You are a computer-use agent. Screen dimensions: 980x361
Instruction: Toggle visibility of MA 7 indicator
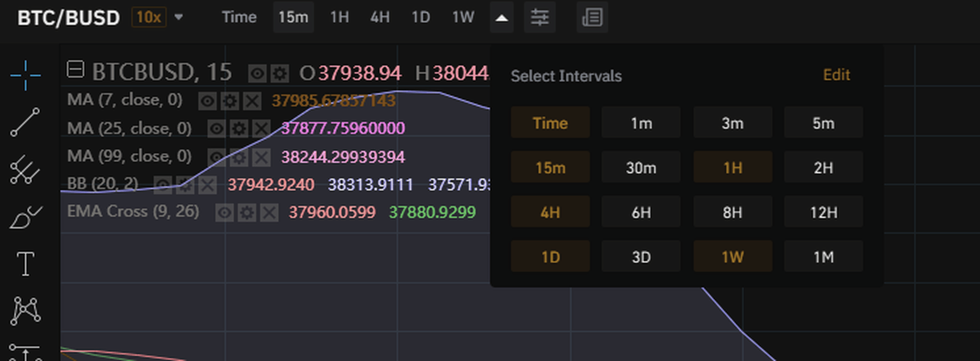pyautogui.click(x=207, y=101)
